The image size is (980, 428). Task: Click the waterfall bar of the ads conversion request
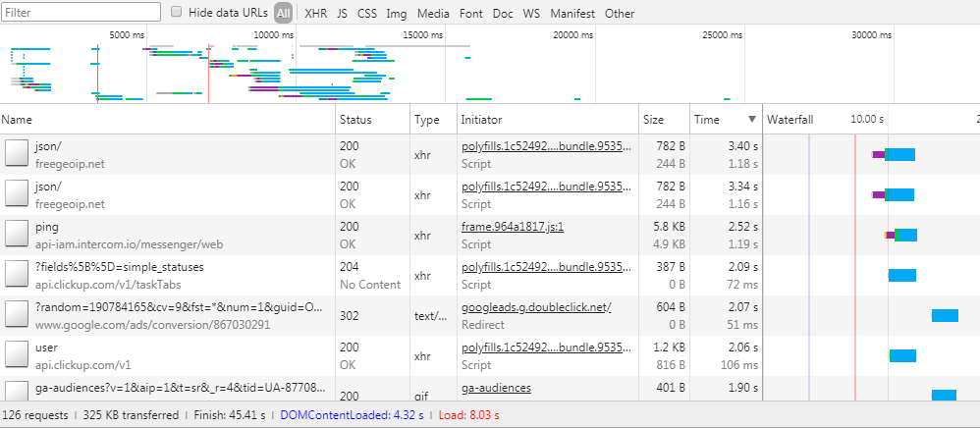[x=945, y=315]
